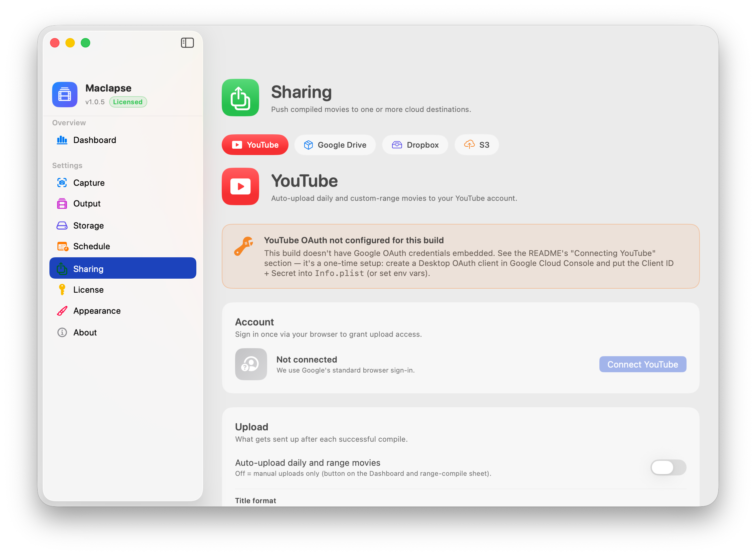Toggle the sidebar visibility icon

pos(187,43)
